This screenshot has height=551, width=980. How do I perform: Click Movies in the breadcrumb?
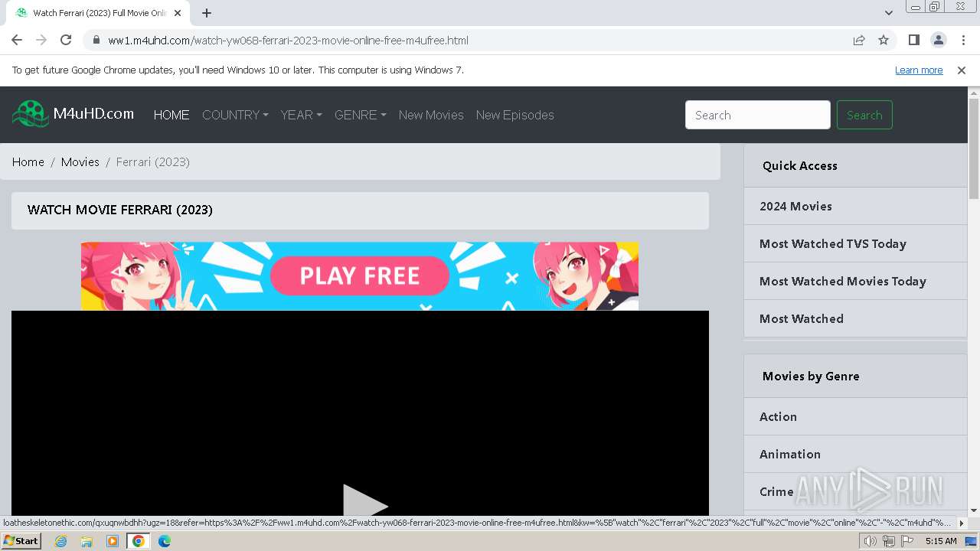[x=80, y=161]
